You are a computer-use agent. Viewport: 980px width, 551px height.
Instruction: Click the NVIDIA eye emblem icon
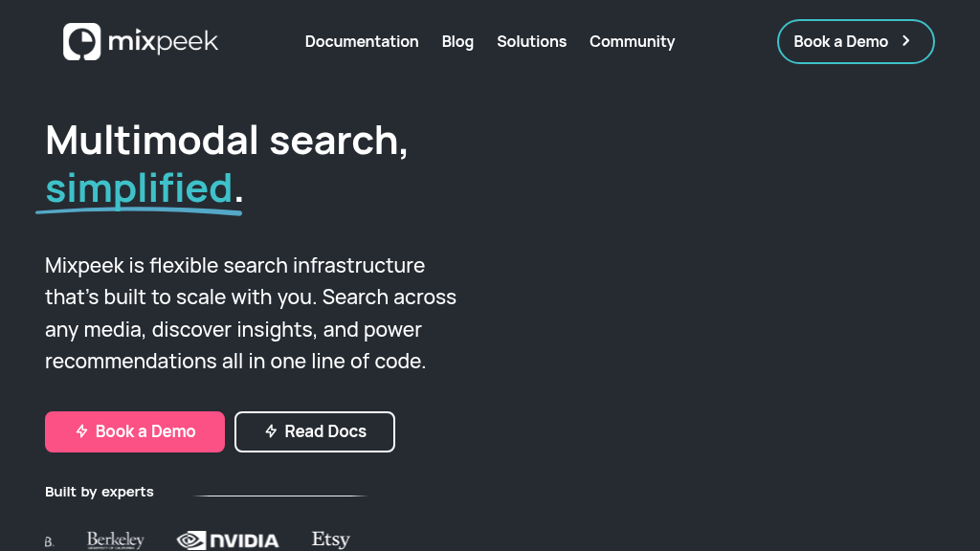point(191,540)
